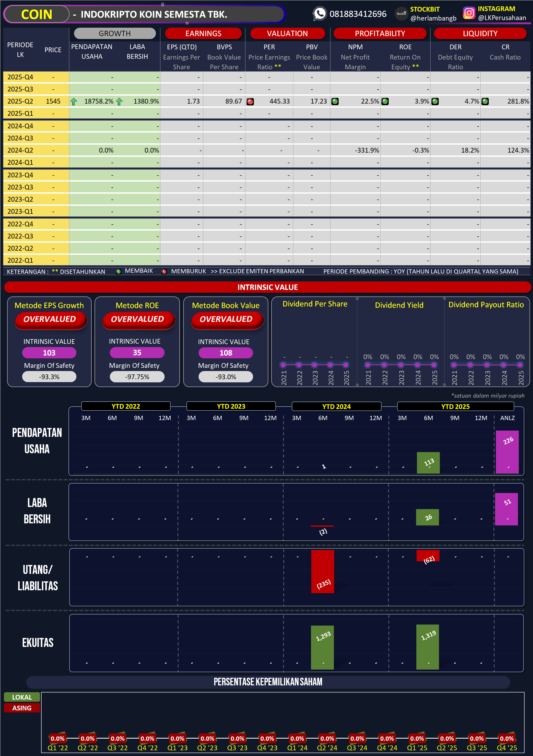Click PBV value 17.23

319,101
